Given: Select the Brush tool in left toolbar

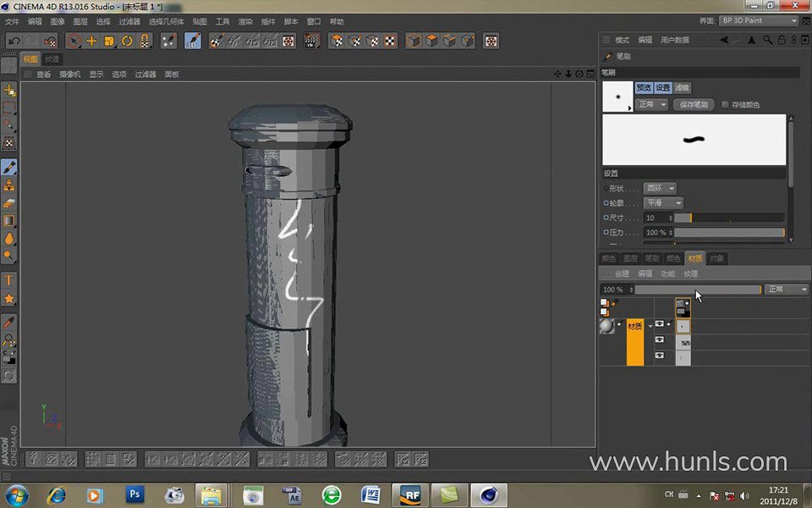Looking at the screenshot, I should [x=10, y=167].
